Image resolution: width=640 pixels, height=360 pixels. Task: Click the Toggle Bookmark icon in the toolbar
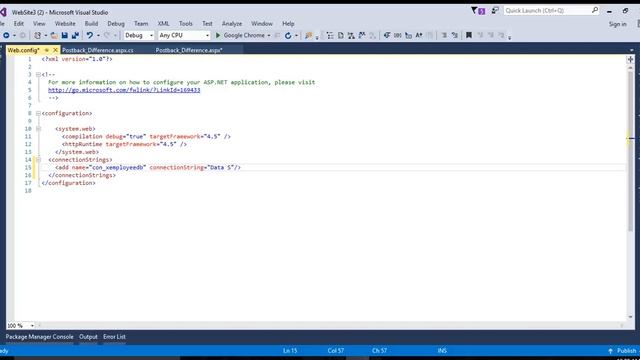[x=469, y=36]
